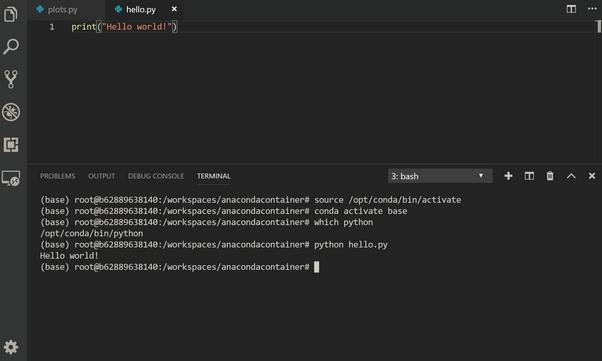Open the Source Control view
The height and width of the screenshot is (361, 602).
11,79
